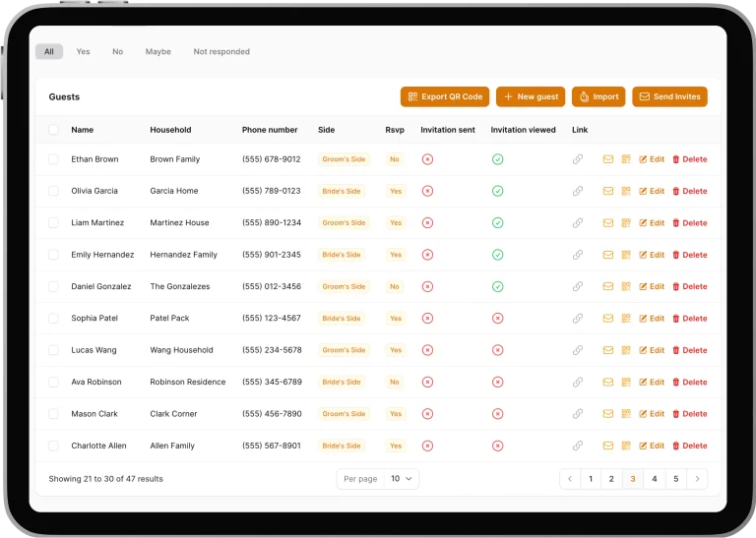The image size is (756, 538).
Task: Jump to page 5 in pagination
Action: (x=675, y=479)
